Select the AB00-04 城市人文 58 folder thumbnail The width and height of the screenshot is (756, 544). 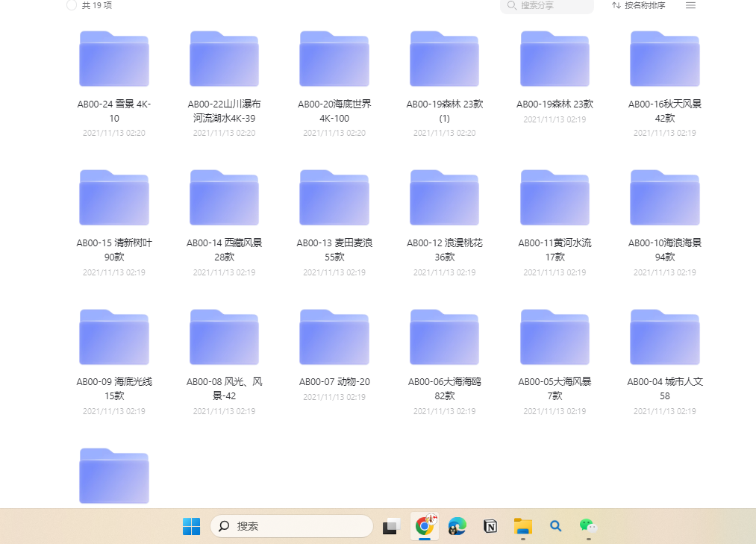click(665, 337)
